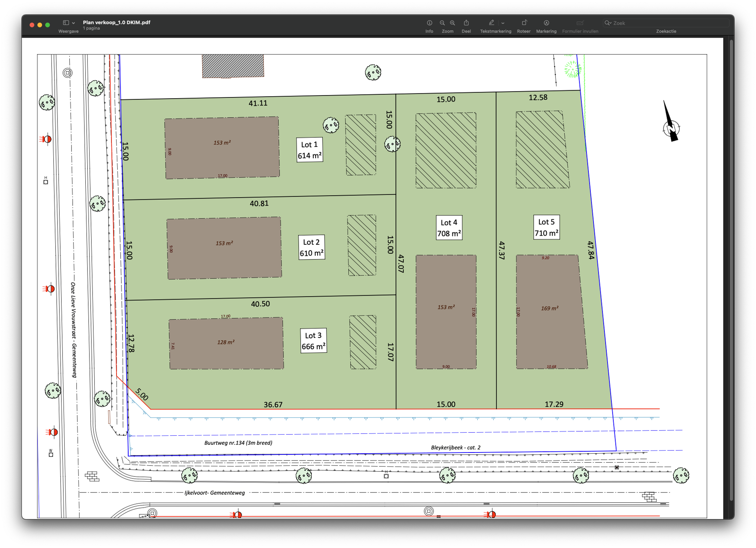
Task: Enable full screen with the green traffic light
Action: (x=47, y=24)
